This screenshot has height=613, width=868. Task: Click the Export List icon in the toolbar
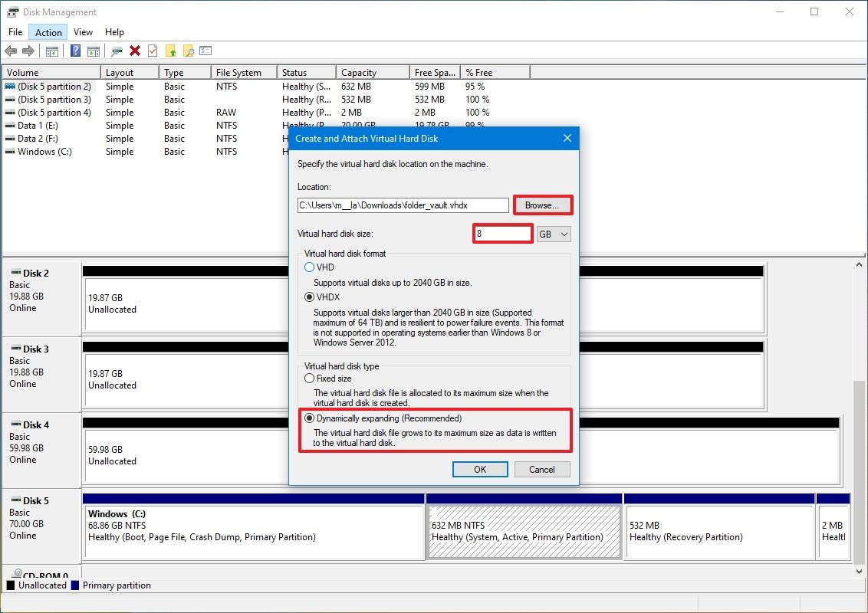204,51
